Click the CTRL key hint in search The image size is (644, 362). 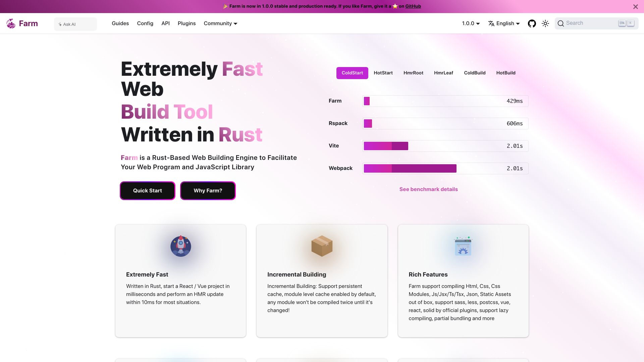pyautogui.click(x=622, y=23)
